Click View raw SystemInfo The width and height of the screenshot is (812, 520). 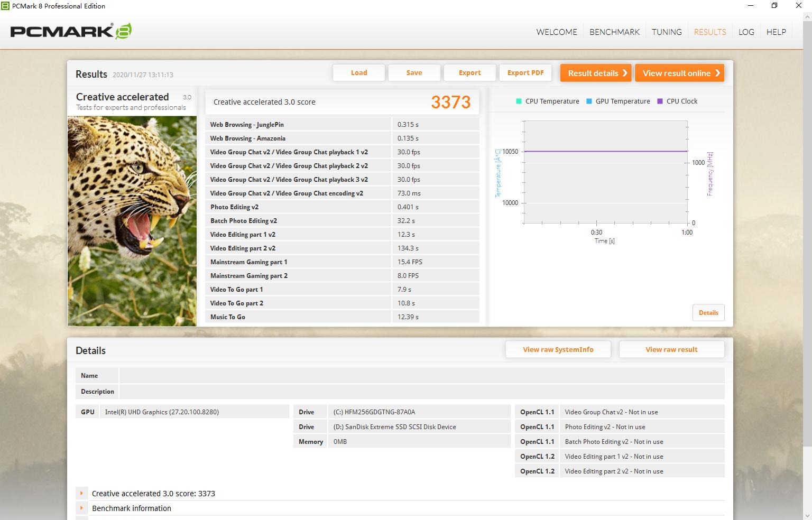[x=558, y=349]
